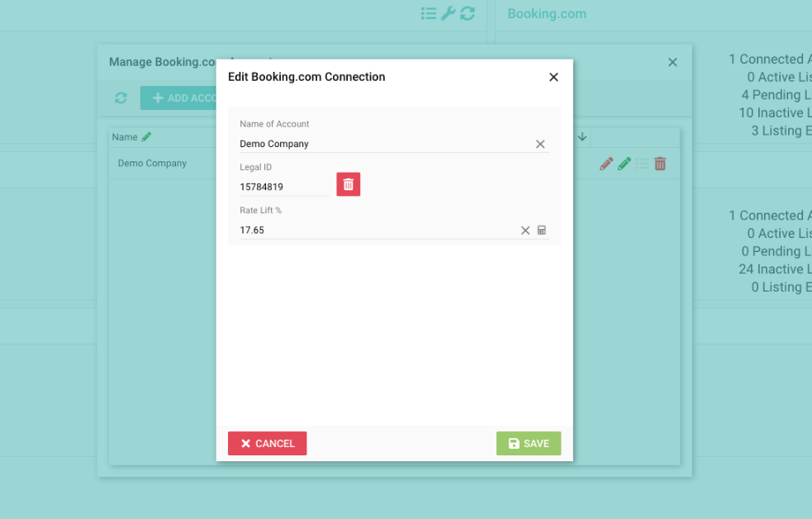Viewport: 812px width, 519px height.
Task: Click into the Legal ID input field
Action: pos(283,187)
